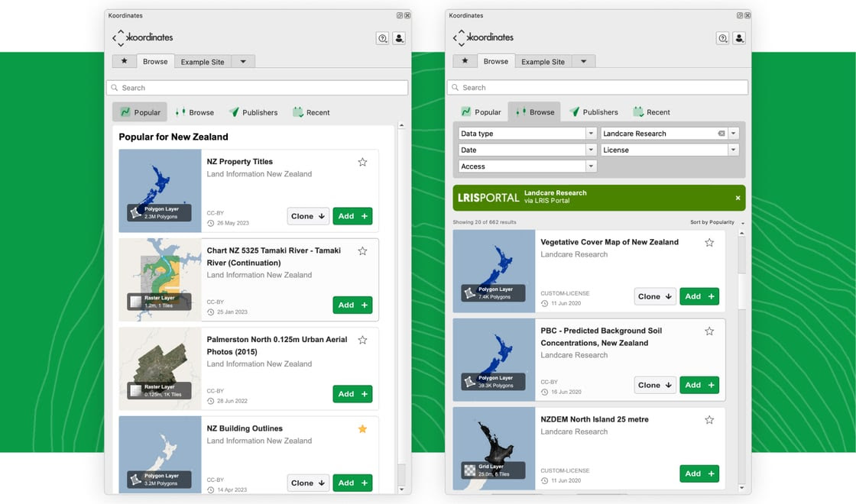856x504 pixels.
Task: Clone PBC Predicted Background Soil dataset
Action: click(654, 385)
